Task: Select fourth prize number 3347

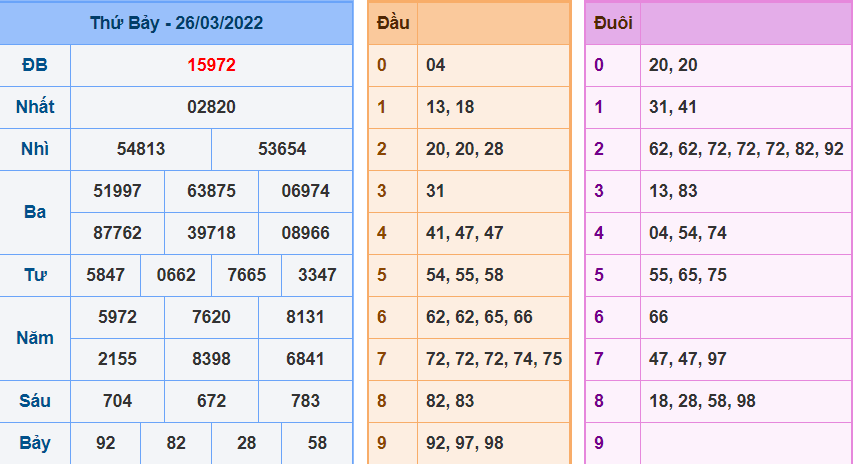Action: click(x=317, y=275)
